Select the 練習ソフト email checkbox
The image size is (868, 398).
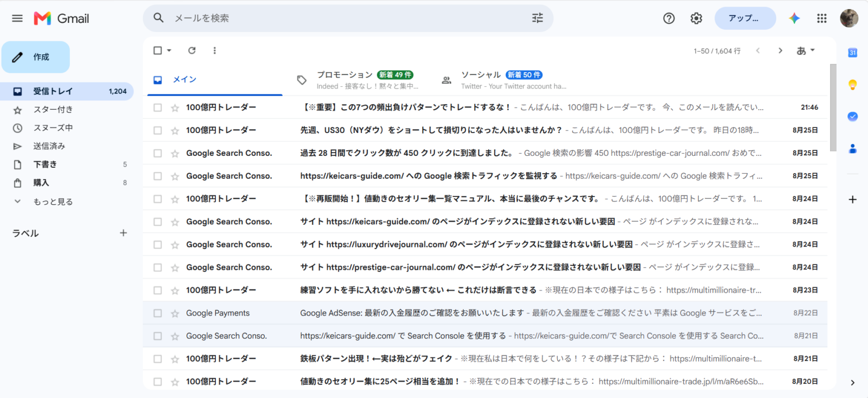coord(158,290)
